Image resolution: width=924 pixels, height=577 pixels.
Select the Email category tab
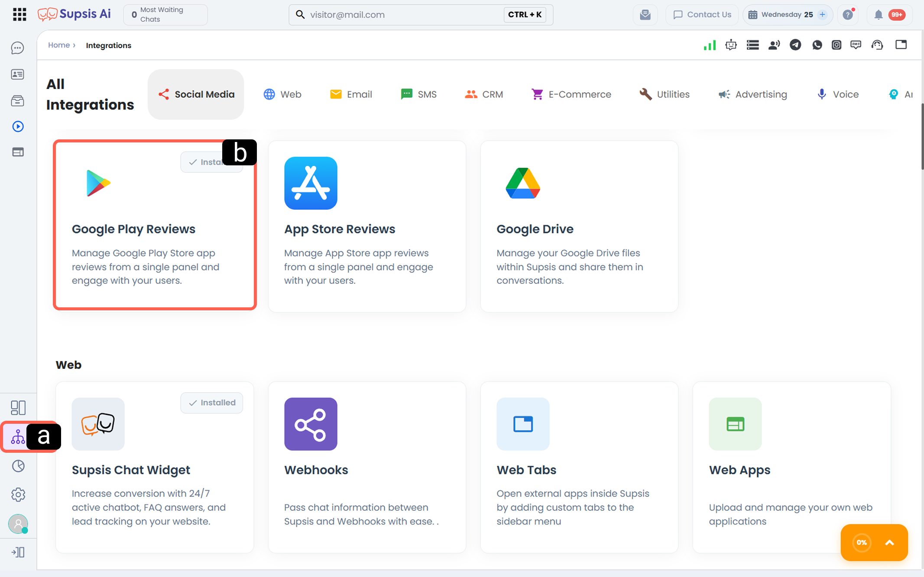pyautogui.click(x=351, y=94)
